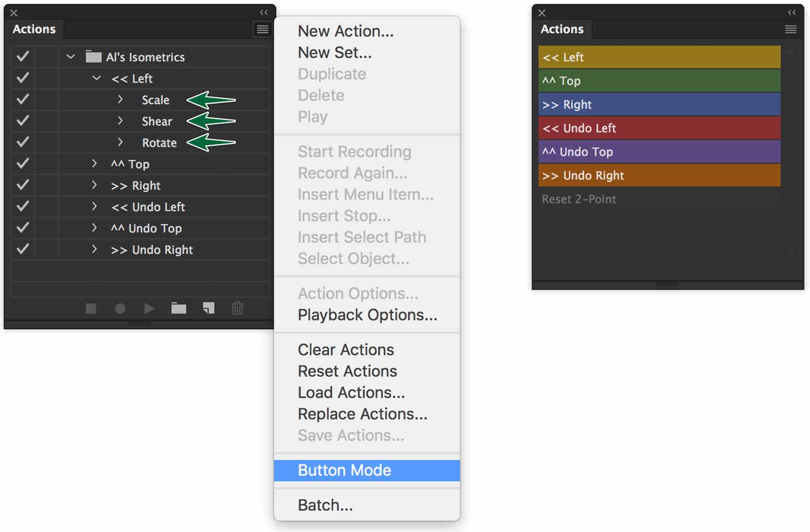Toggle dialog box column for Al's Isometrics row
The image size is (810, 532).
click(46, 57)
